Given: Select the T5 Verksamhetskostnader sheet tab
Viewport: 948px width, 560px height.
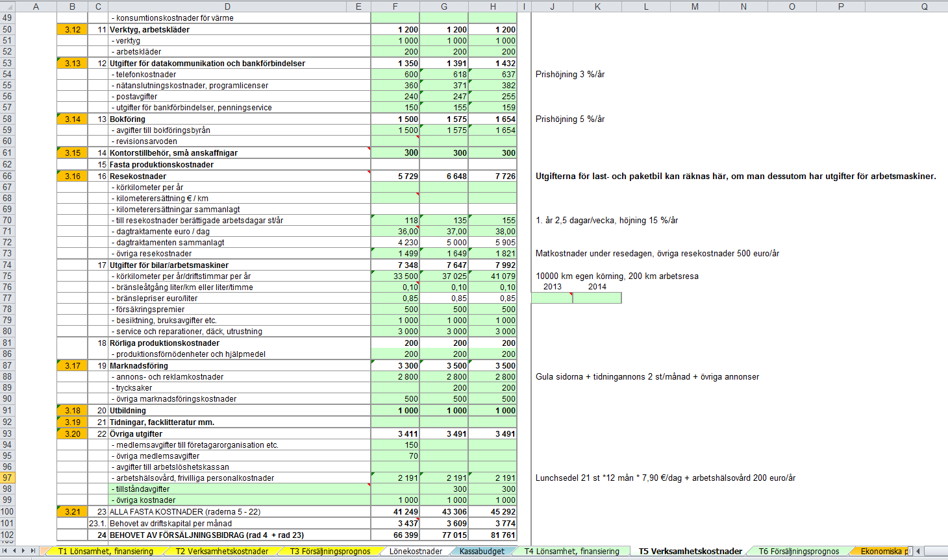Looking at the screenshot, I should point(690,551).
